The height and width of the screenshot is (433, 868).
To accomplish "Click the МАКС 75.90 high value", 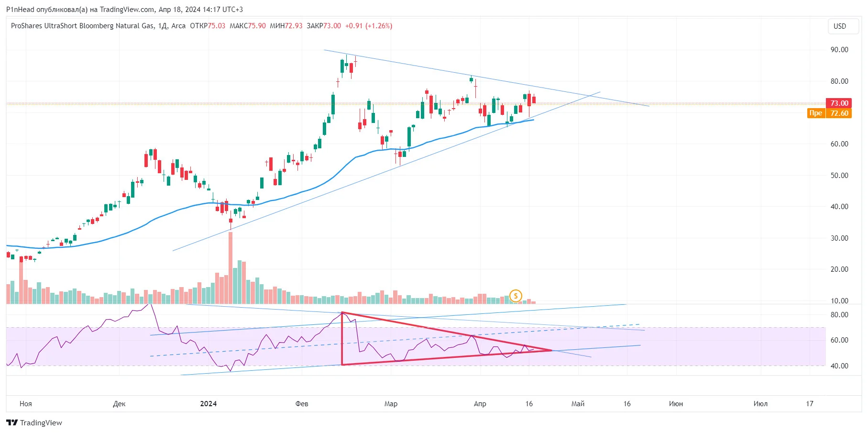I will (248, 26).
